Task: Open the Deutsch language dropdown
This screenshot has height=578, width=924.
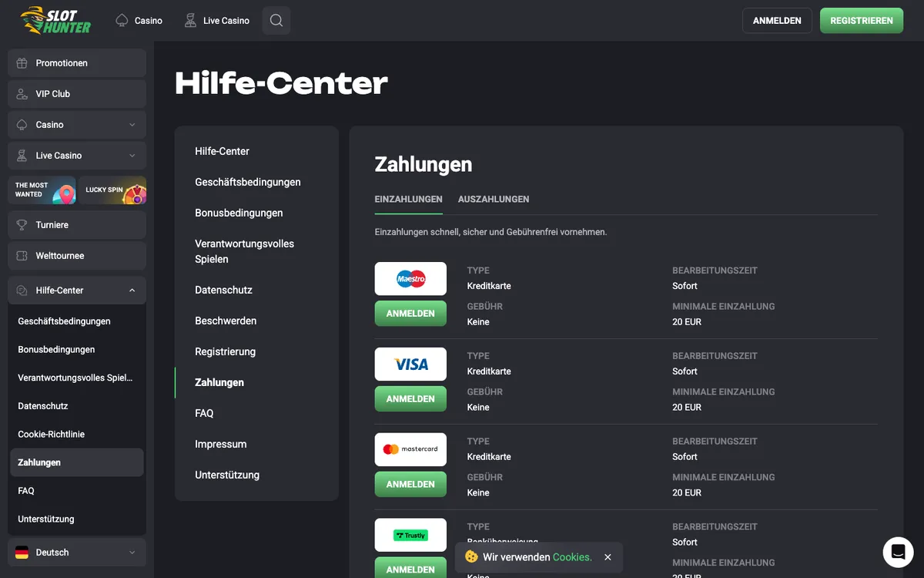Action: 77,553
